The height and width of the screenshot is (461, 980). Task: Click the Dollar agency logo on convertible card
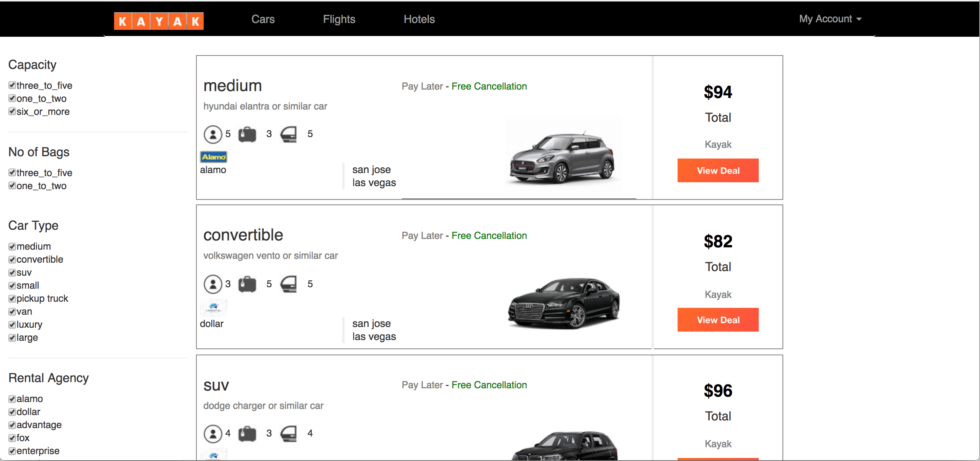point(214,307)
